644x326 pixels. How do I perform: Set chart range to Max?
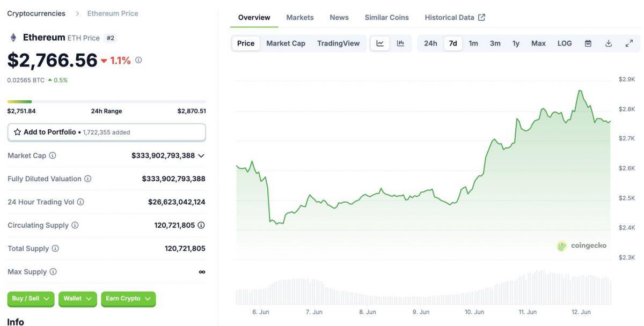(x=538, y=43)
